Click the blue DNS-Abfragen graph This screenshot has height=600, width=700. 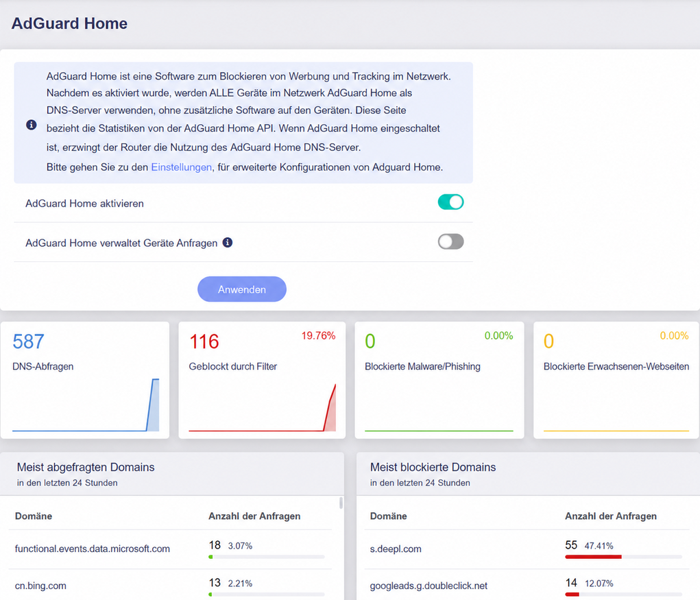click(86, 405)
